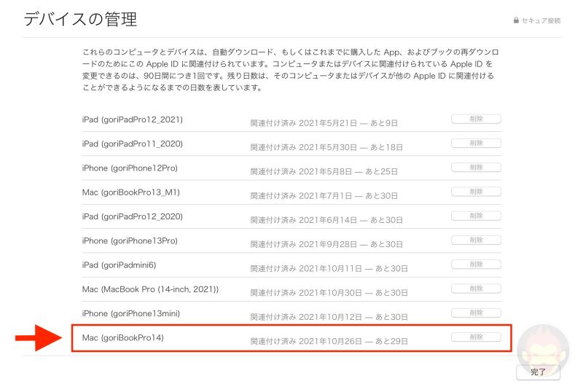
Task: Select Mac (MacBook Pro (14-inch, 2021)) name
Action: 150,289
